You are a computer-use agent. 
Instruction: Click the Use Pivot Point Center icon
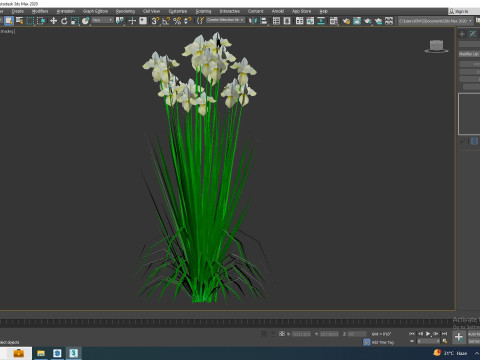(x=120, y=21)
